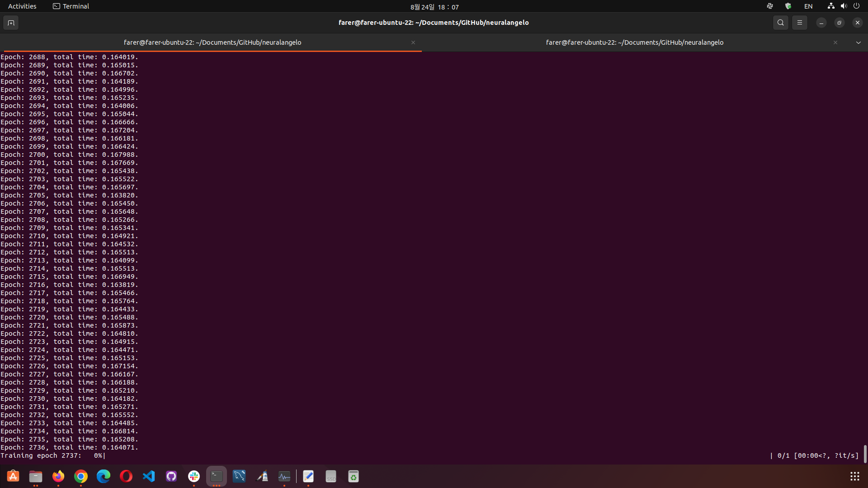Open the terminal search
This screenshot has width=868, height=488.
coord(780,22)
